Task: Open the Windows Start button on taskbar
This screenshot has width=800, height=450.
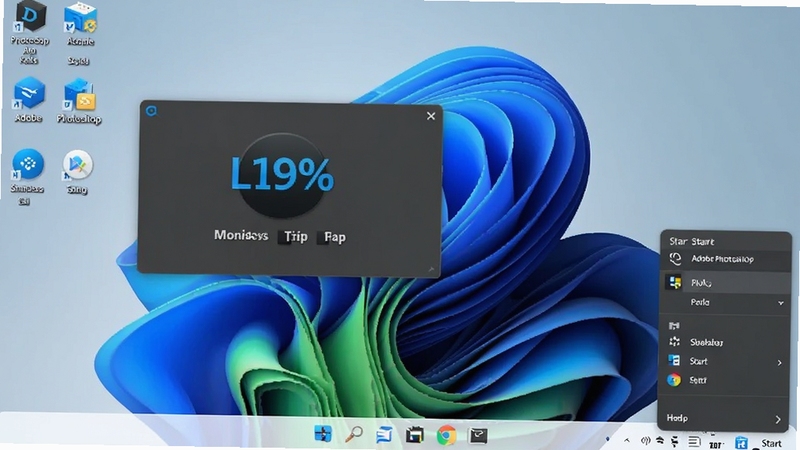Action: point(322,434)
